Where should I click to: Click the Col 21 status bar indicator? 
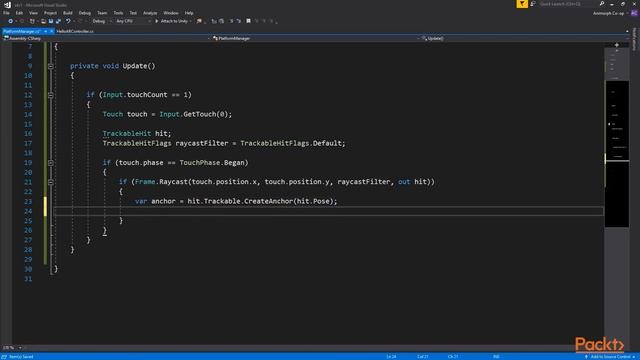click(x=422, y=357)
